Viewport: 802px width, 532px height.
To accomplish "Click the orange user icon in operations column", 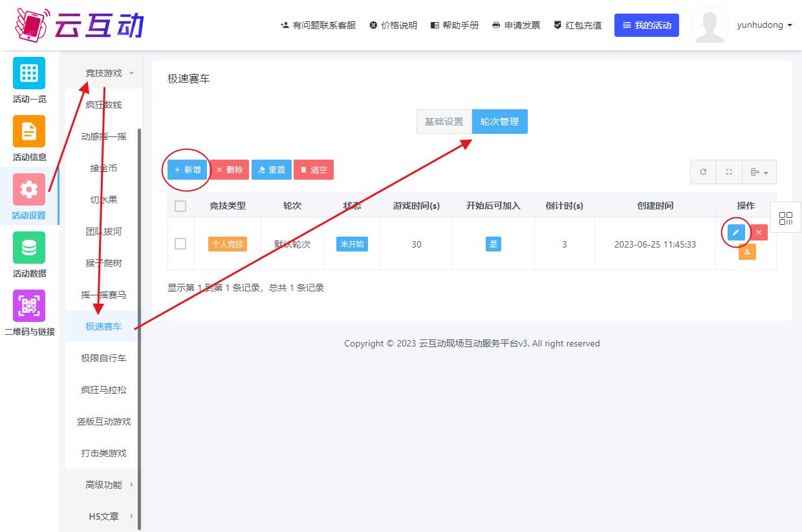I will [747, 251].
